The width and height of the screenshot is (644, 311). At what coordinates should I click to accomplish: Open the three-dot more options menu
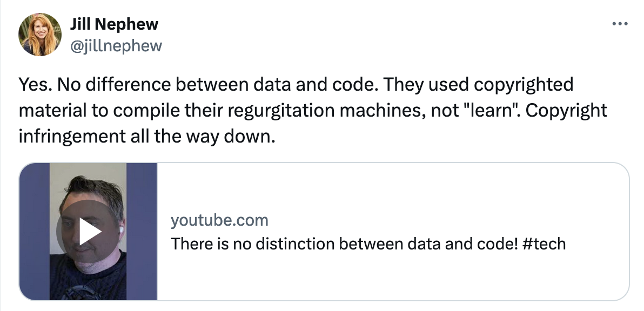[x=619, y=24]
